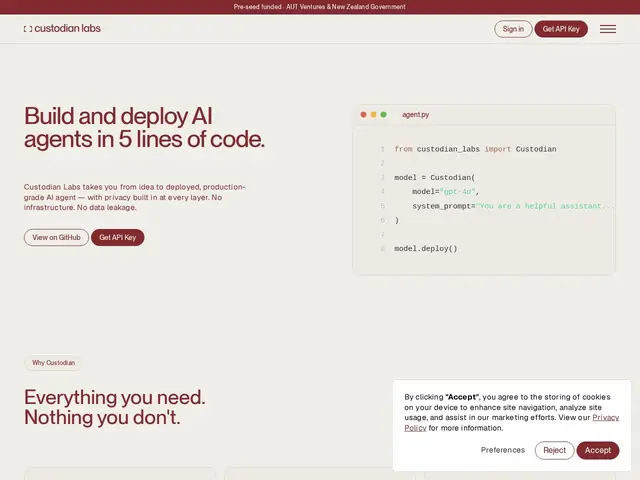
Task: Click the red window dot in agent.py
Action: click(x=363, y=115)
